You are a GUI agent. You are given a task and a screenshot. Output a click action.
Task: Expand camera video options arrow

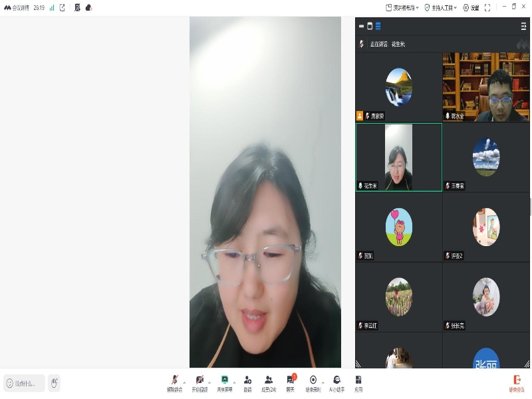coord(210,382)
